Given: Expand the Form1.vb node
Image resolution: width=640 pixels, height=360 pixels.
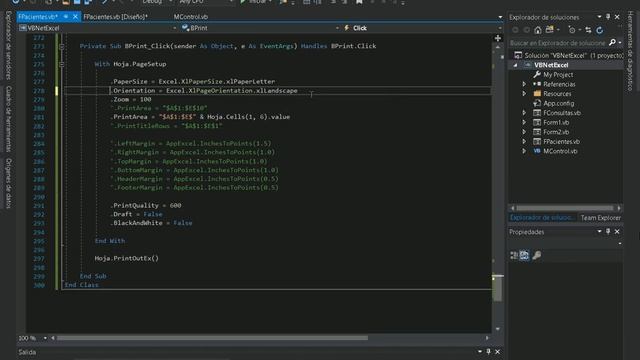Looking at the screenshot, I should (x=524, y=122).
